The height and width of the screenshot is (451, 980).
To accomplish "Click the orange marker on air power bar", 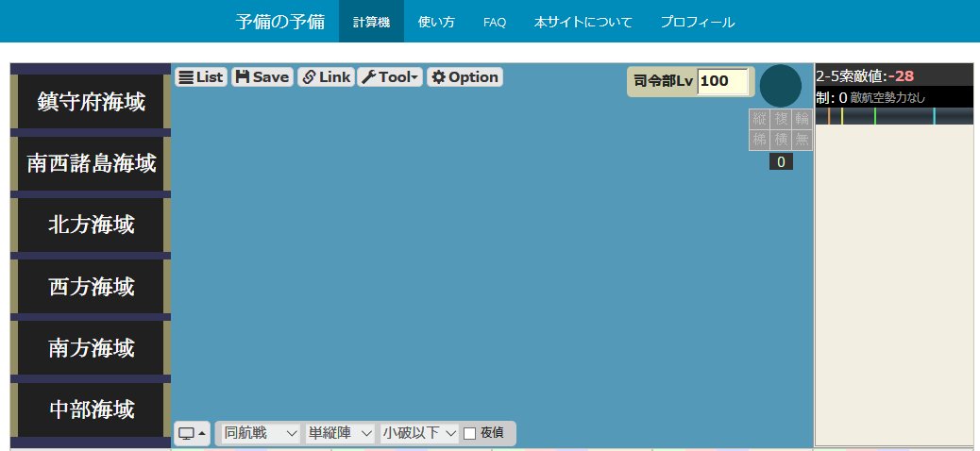I will [829, 116].
